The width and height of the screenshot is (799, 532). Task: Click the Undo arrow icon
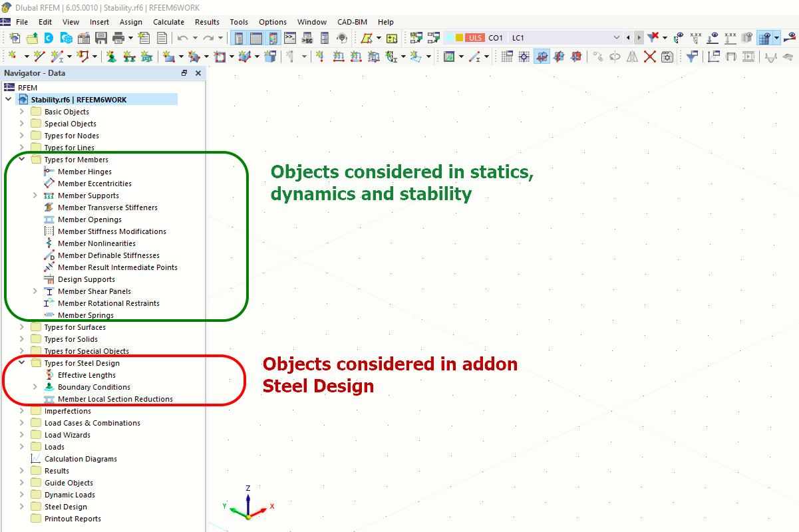(x=183, y=38)
